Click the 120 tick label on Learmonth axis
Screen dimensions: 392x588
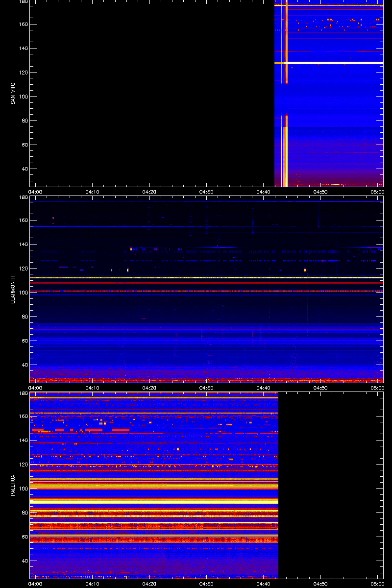(23, 269)
